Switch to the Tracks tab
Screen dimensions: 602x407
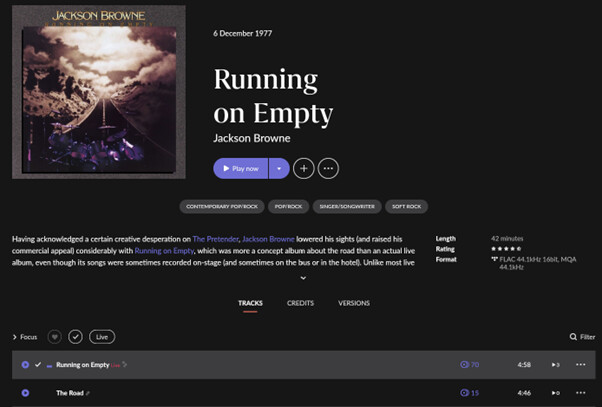[x=250, y=303]
